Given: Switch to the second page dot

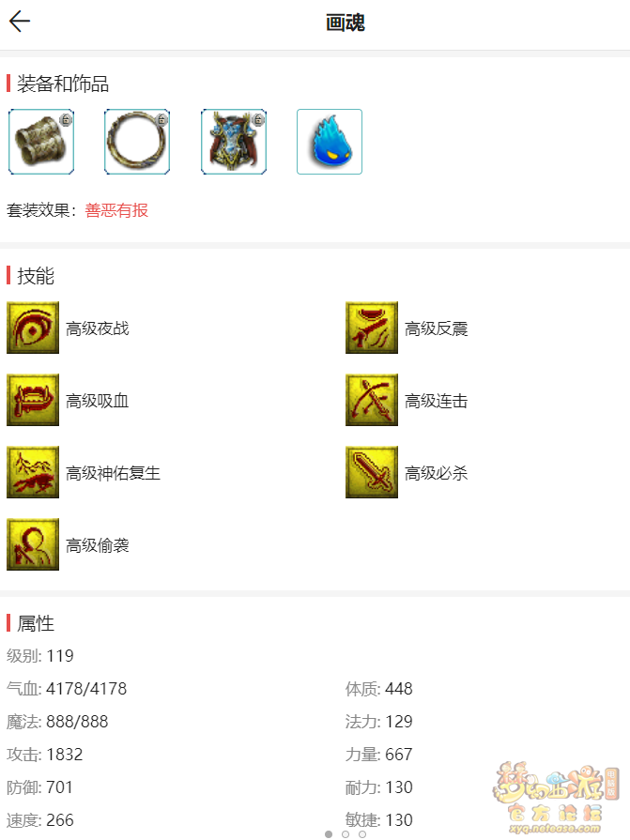Looking at the screenshot, I should coord(346,834).
